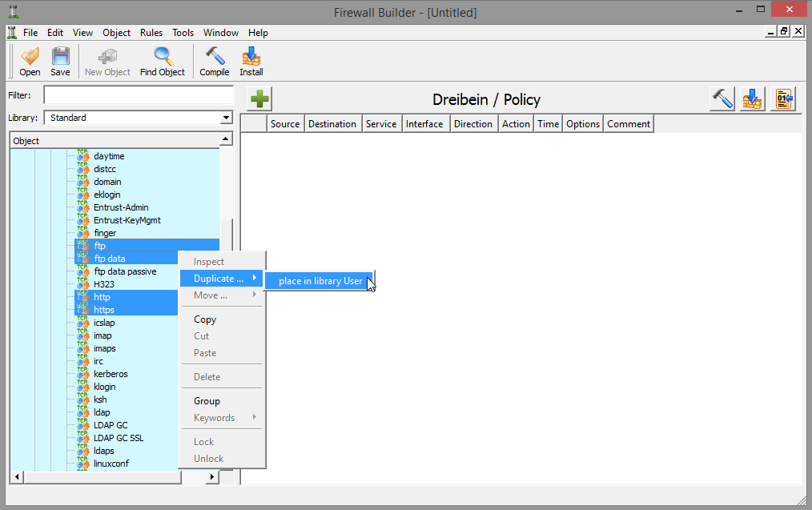Open the Library dropdown showing Standard
Image resolution: width=812 pixels, height=510 pixels.
click(x=139, y=118)
